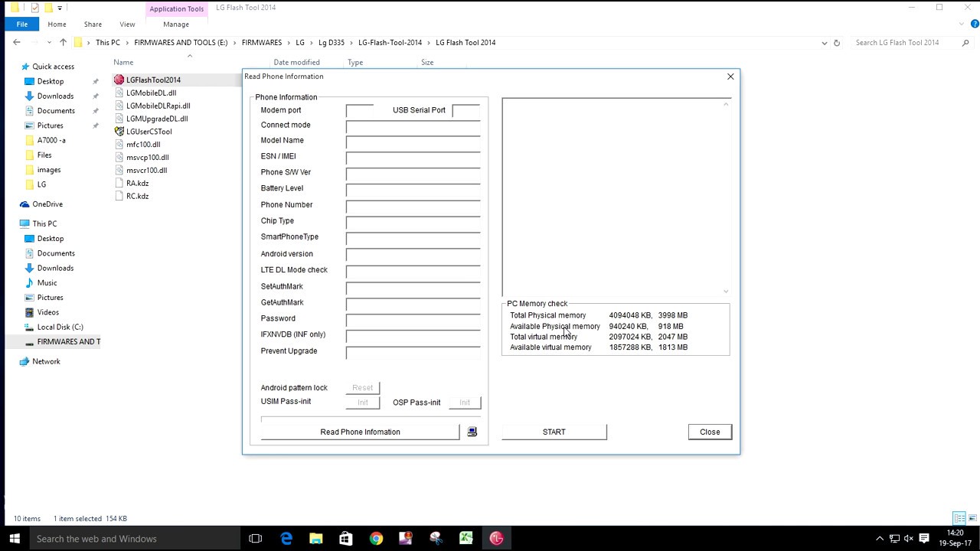Viewport: 980px width, 551px height.
Task: Open the Home ribbon tab
Action: tap(57, 24)
